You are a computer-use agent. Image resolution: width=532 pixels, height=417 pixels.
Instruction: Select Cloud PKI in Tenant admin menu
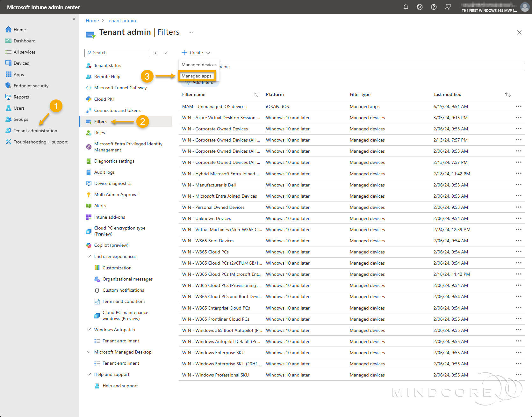coord(104,99)
